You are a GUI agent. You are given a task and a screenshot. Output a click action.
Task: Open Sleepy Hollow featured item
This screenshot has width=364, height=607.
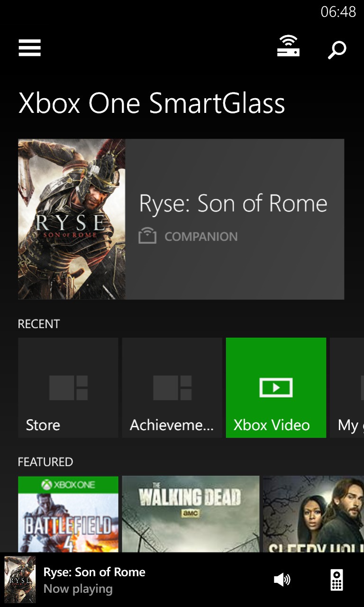coord(314,515)
